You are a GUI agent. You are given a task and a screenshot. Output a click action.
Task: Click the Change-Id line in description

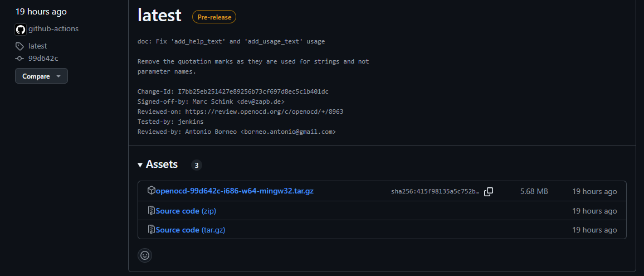pyautogui.click(x=233, y=91)
